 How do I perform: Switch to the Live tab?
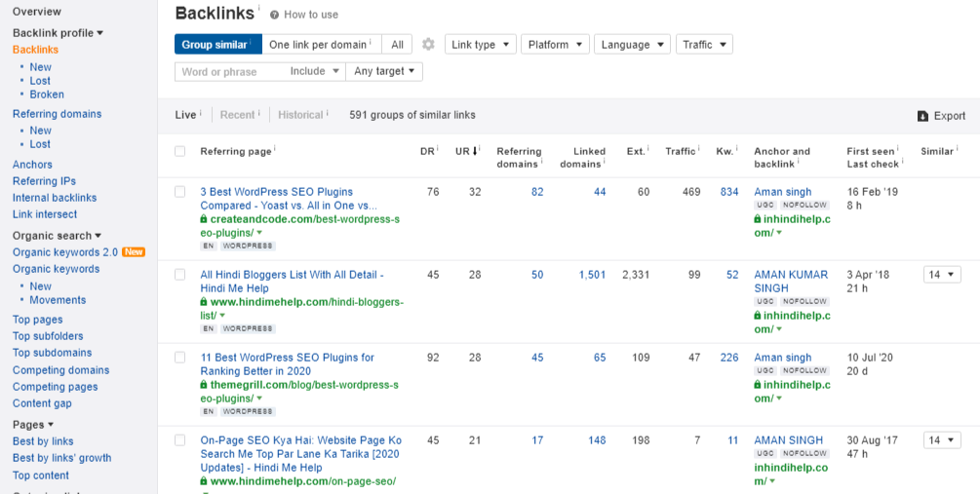(185, 115)
